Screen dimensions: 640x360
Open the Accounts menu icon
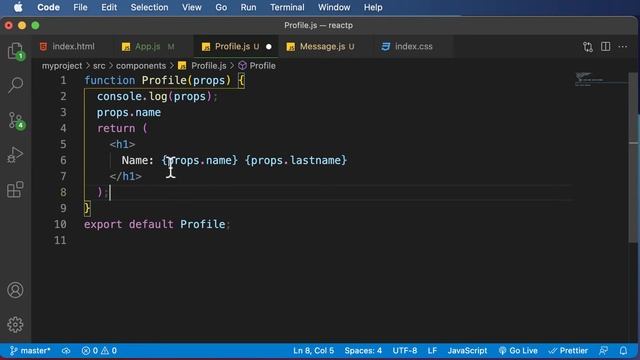16,290
